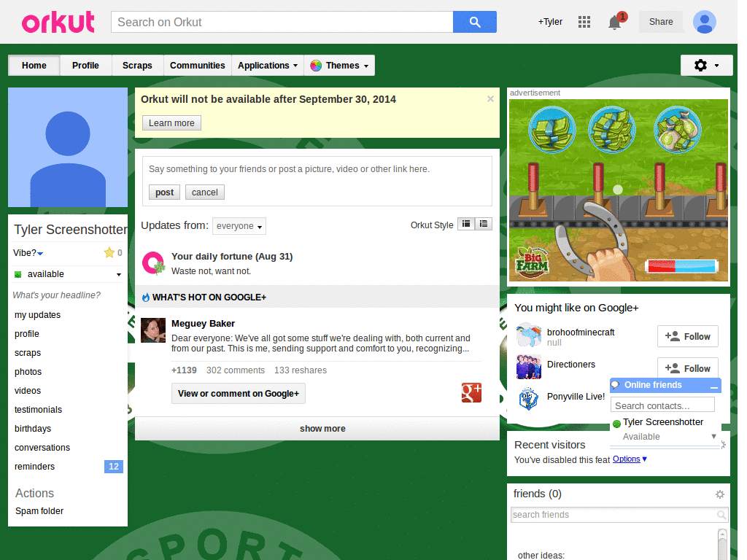Open the Scraps tab
The image size is (747, 560).
[137, 65]
